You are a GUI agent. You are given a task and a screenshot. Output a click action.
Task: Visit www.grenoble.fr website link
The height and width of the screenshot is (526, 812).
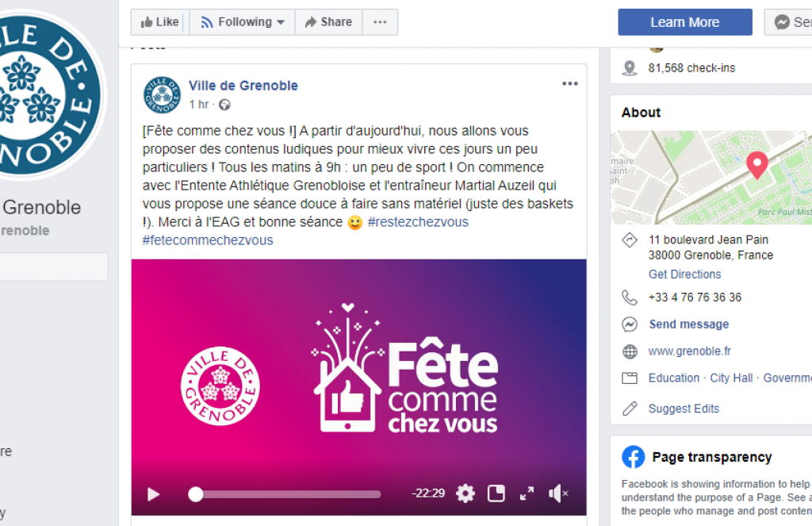click(x=689, y=351)
